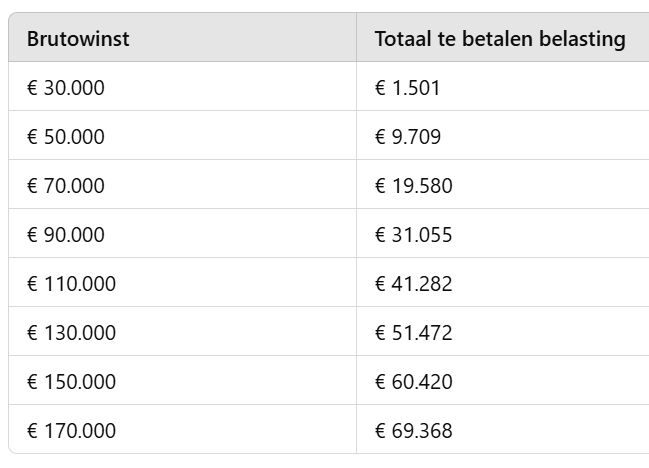Click the euro sign before 1.501

(x=380, y=88)
